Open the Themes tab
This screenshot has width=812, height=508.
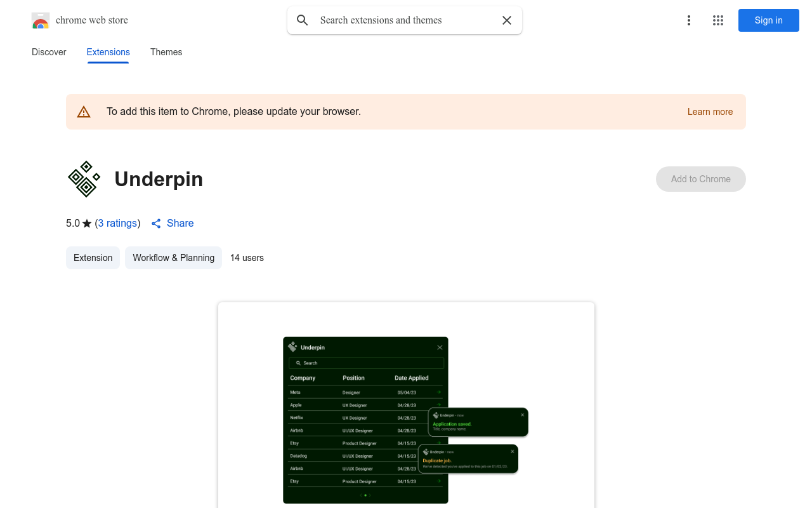[166, 52]
